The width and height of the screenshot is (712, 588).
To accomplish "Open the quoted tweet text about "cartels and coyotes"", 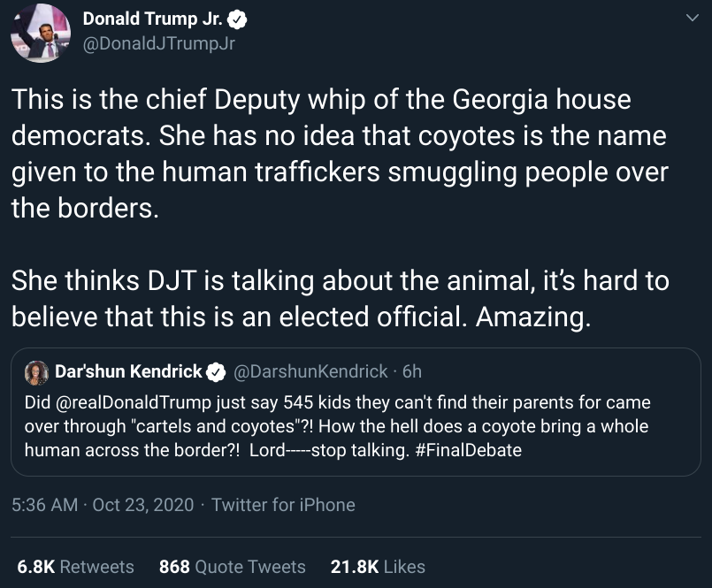I will click(x=336, y=426).
